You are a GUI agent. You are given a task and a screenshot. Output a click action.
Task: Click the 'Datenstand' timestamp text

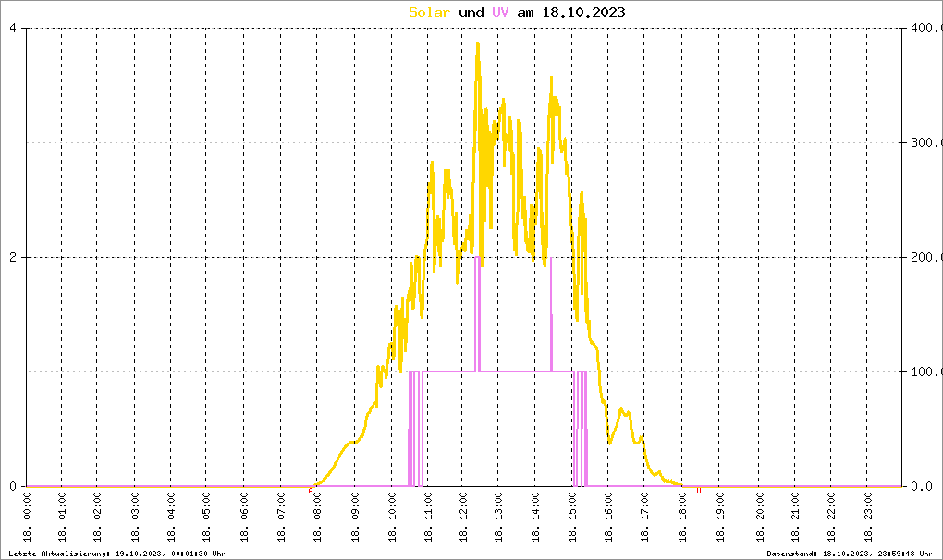click(850, 554)
